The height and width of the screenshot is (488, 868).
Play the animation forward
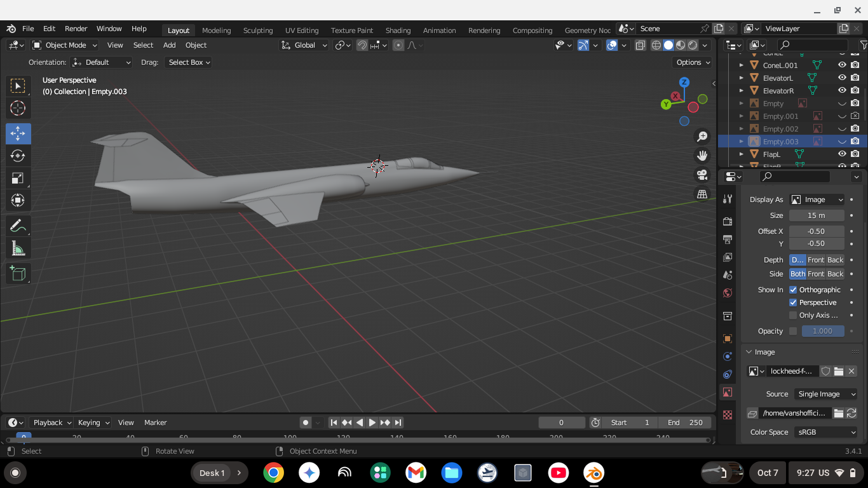372,423
